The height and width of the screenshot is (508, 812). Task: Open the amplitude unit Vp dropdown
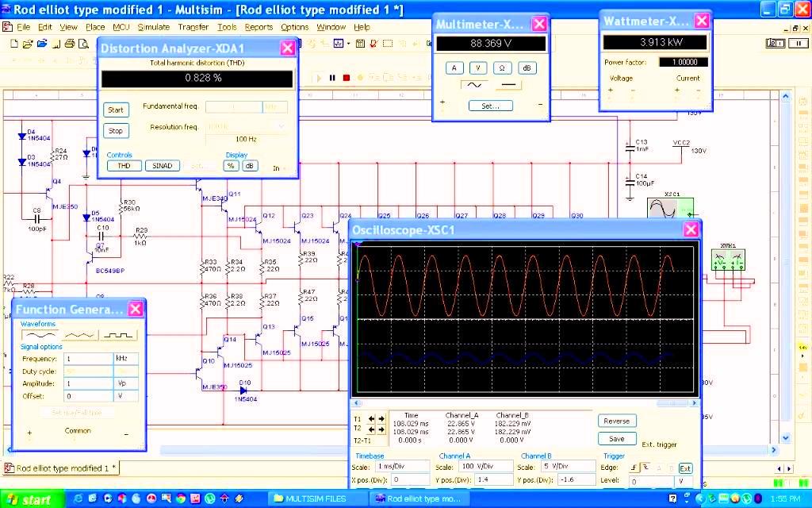pyautogui.click(x=126, y=383)
